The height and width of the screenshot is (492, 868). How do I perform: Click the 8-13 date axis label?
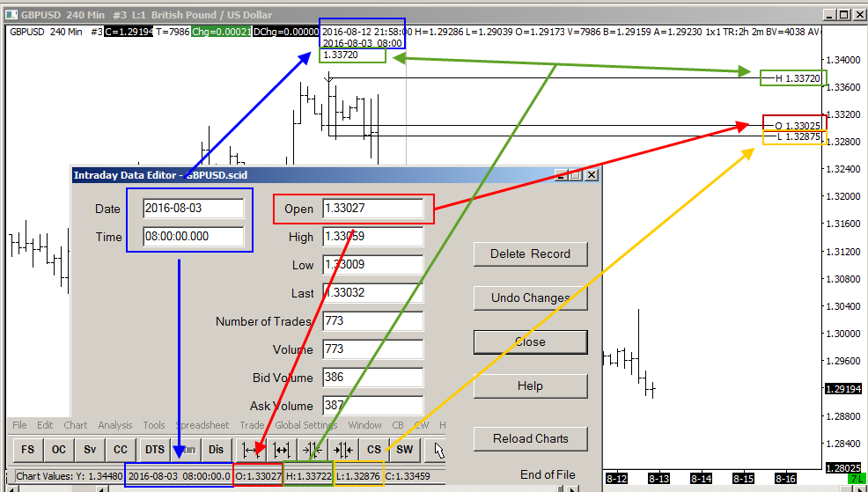658,478
